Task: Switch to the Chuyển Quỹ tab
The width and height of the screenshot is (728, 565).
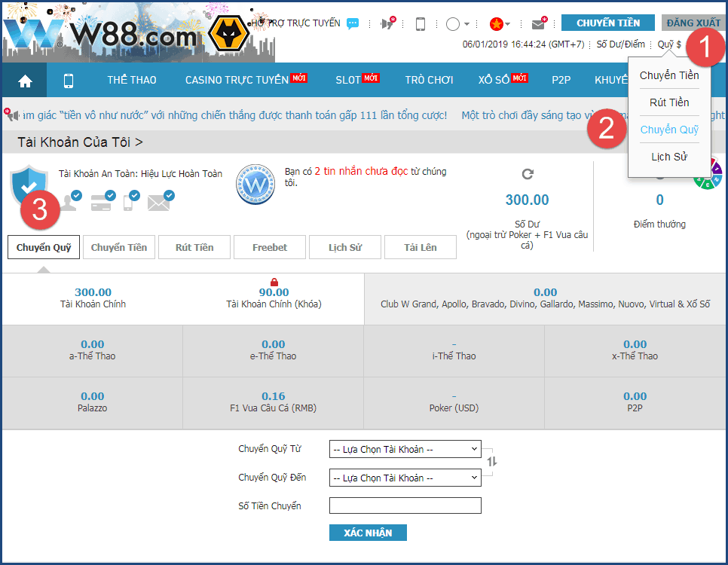Action: coord(44,247)
